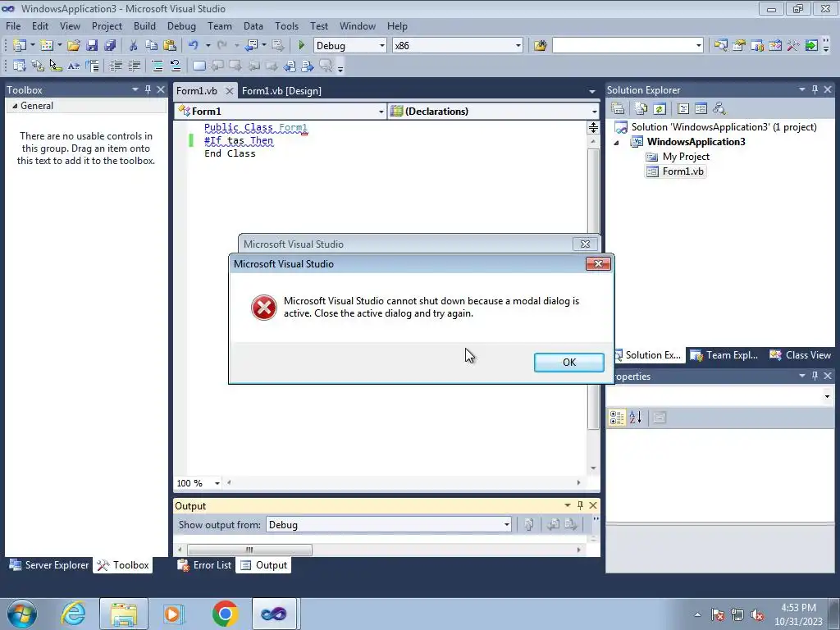
Task: Click the green Start Debugging arrow
Action: 301,46
